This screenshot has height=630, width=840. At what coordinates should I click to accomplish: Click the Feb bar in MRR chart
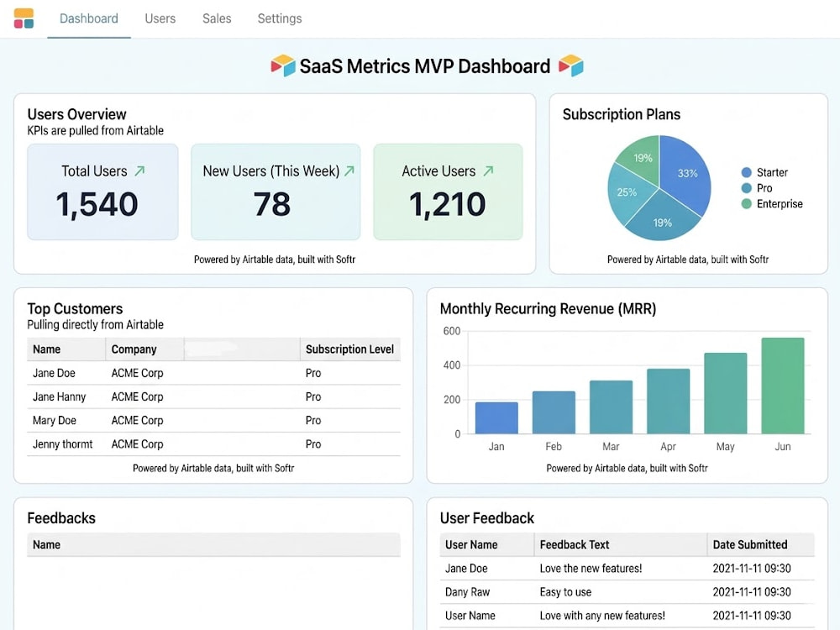click(x=554, y=412)
